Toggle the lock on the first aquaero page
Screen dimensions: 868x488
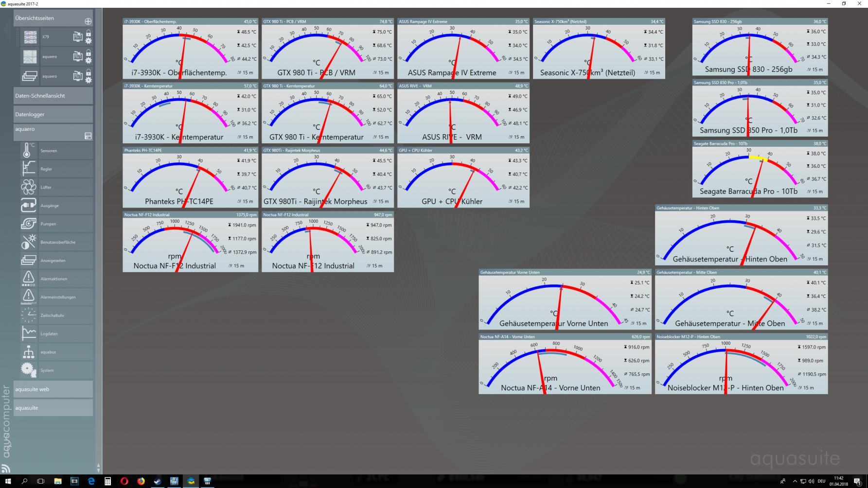[x=89, y=52]
